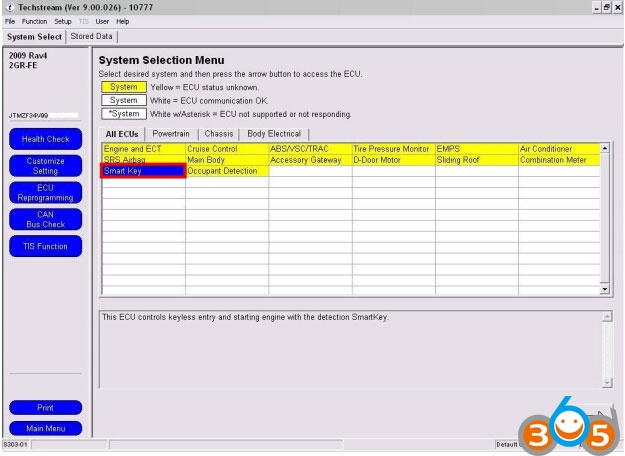
Task: Select Accessory Gateway system
Action: (x=310, y=160)
